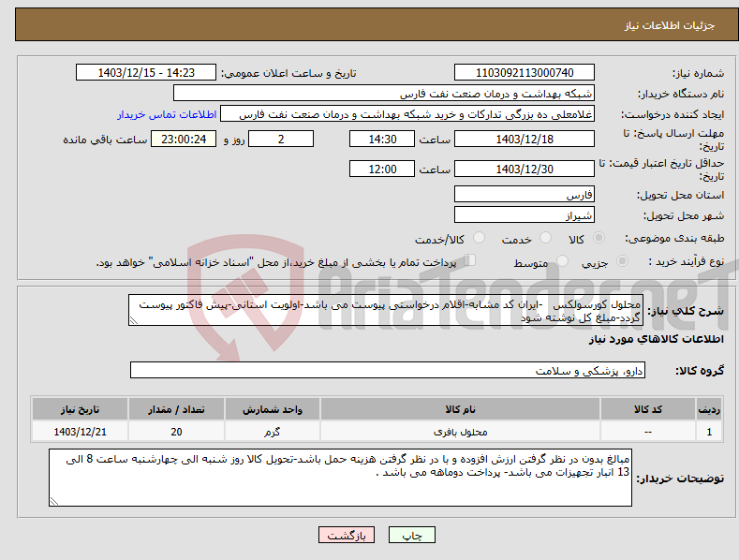
Task: Select the کالا/خدمت radio button
Action: [479, 238]
